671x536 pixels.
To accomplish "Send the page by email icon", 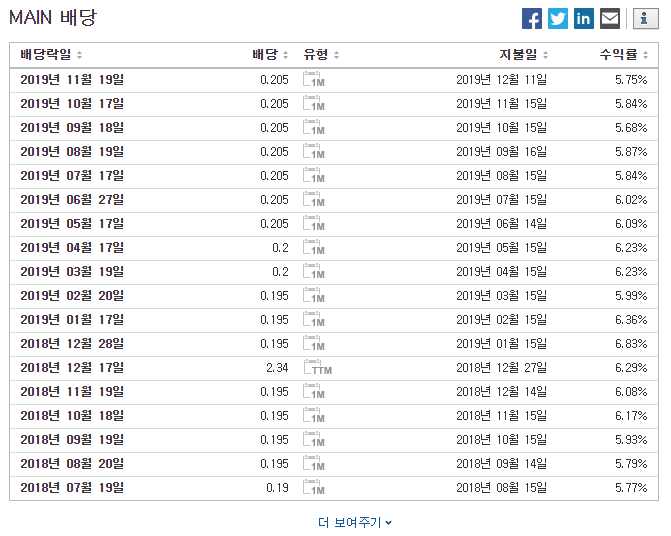I will coord(610,19).
